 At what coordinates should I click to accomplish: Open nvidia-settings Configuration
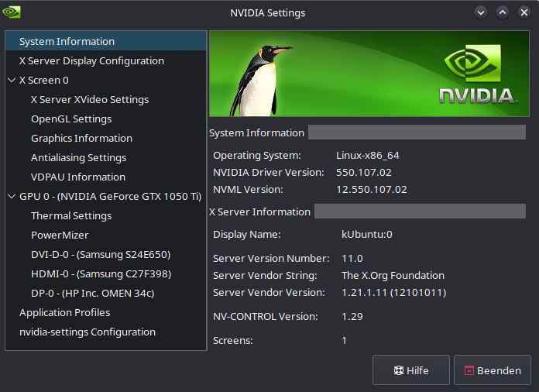[x=106, y=332]
